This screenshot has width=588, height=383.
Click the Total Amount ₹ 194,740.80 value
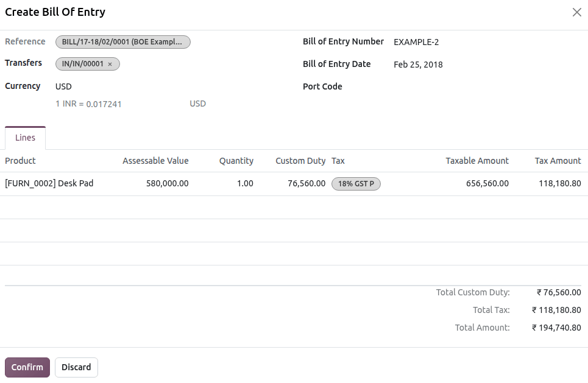point(556,328)
